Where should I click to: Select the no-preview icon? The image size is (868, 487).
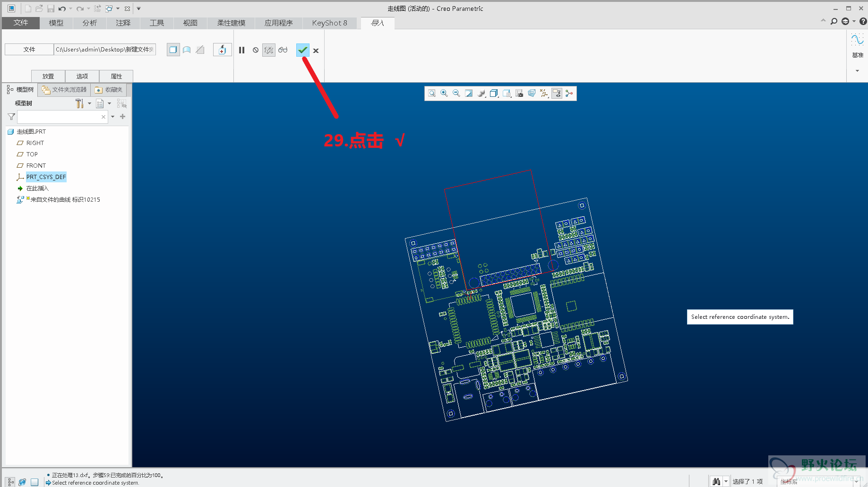[256, 50]
